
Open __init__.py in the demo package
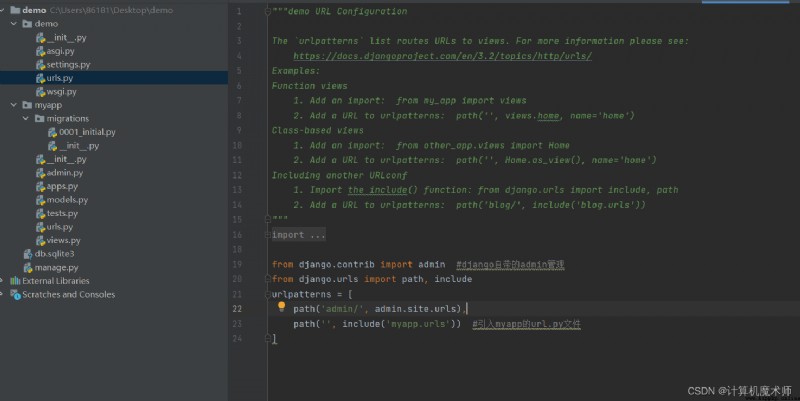click(x=66, y=37)
